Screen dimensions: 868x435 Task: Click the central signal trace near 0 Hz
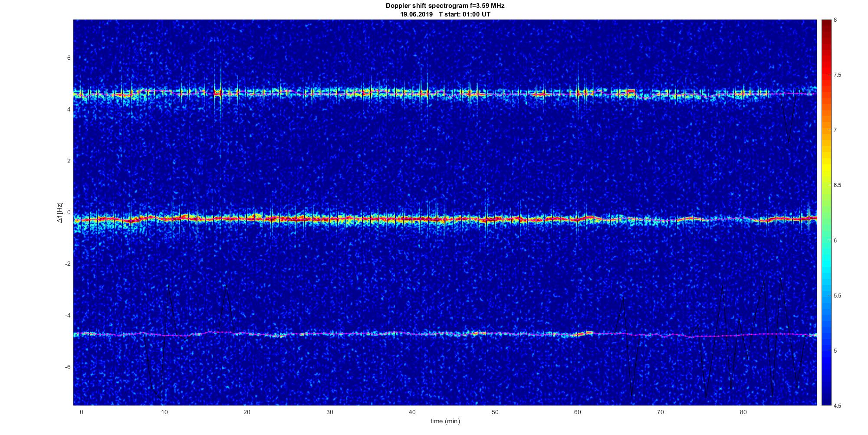445,219
